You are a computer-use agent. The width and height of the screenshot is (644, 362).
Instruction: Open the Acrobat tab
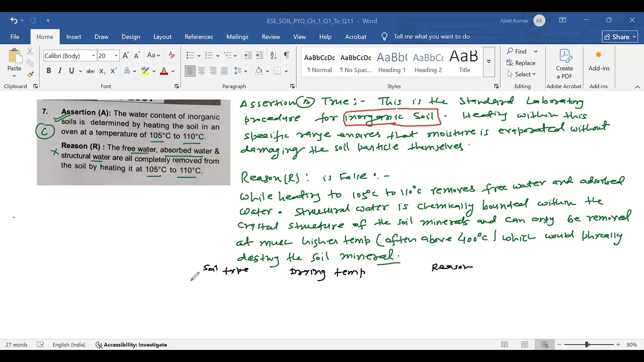tap(356, 37)
